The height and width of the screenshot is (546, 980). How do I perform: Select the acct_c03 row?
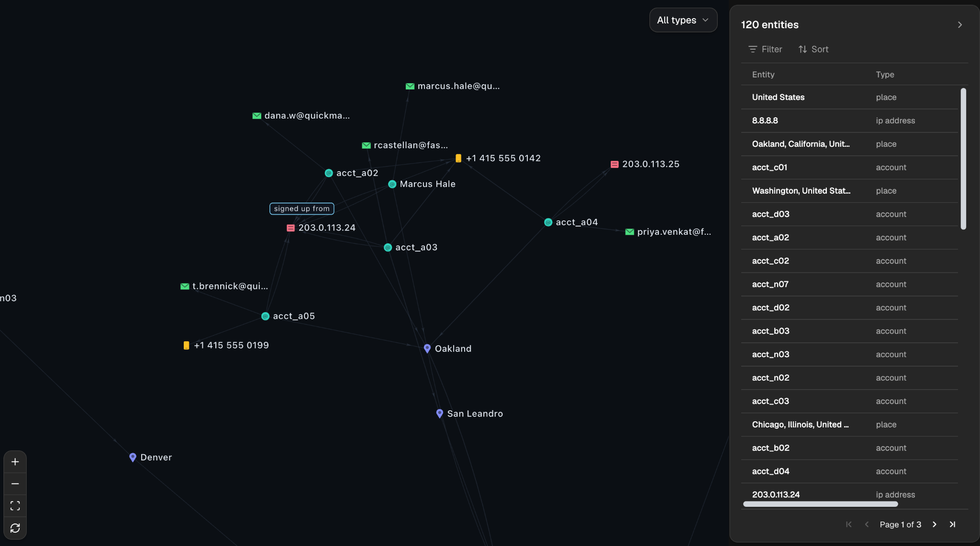pos(849,402)
